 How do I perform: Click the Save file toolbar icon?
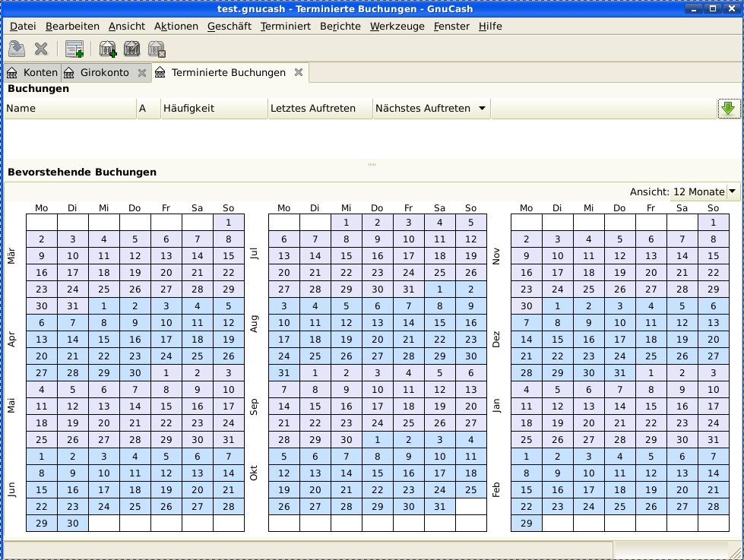17,49
